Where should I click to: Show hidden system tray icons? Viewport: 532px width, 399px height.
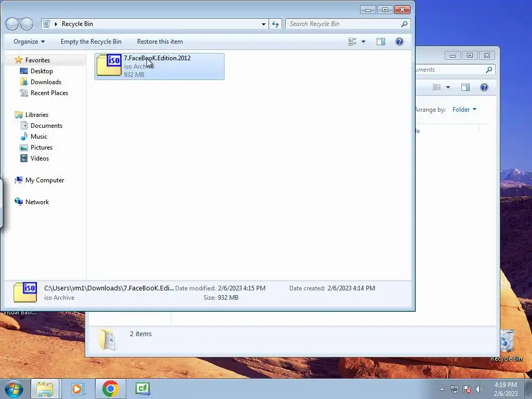point(442,389)
